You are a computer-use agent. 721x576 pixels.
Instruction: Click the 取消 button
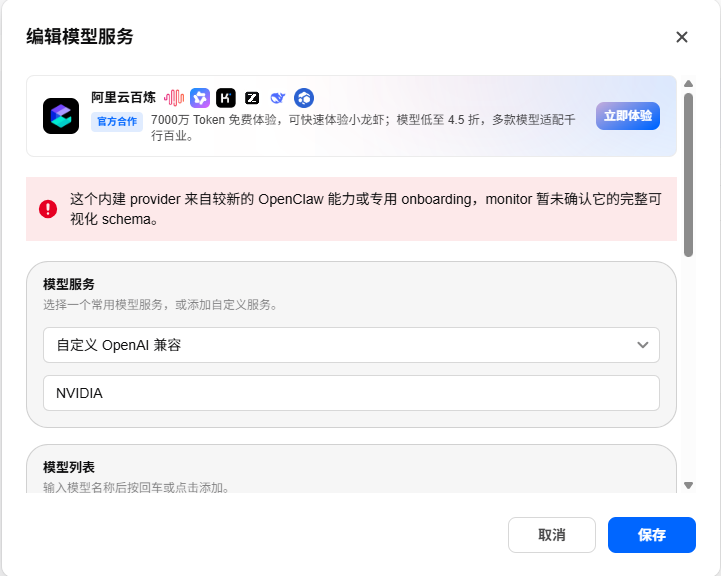tap(552, 535)
